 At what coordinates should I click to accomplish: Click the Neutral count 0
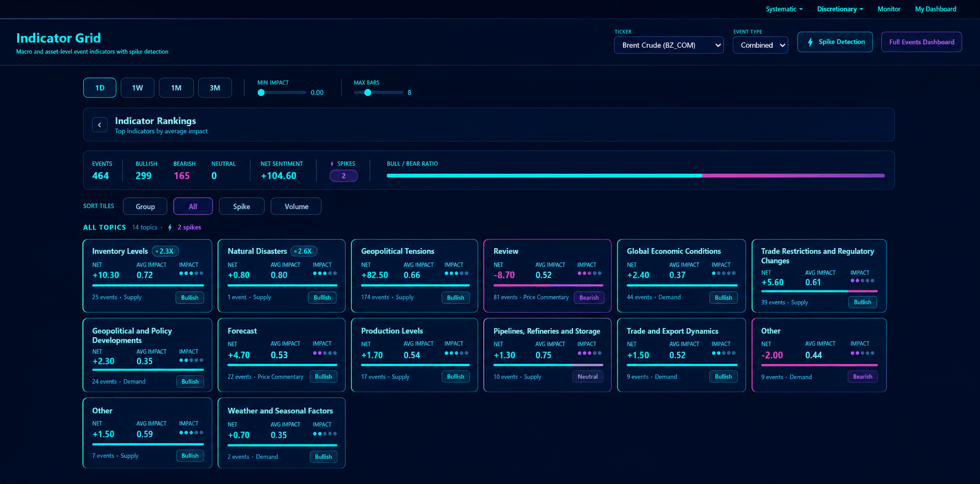[x=214, y=176]
